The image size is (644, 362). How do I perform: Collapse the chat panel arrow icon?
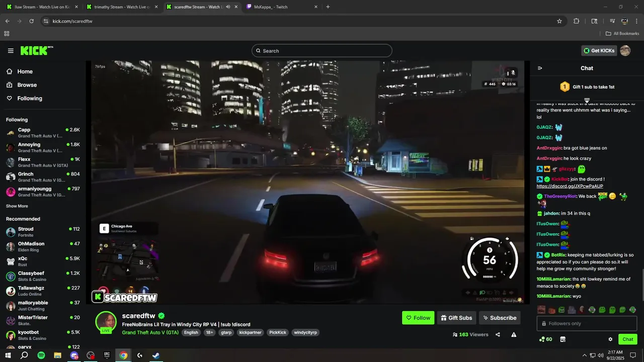[540, 68]
